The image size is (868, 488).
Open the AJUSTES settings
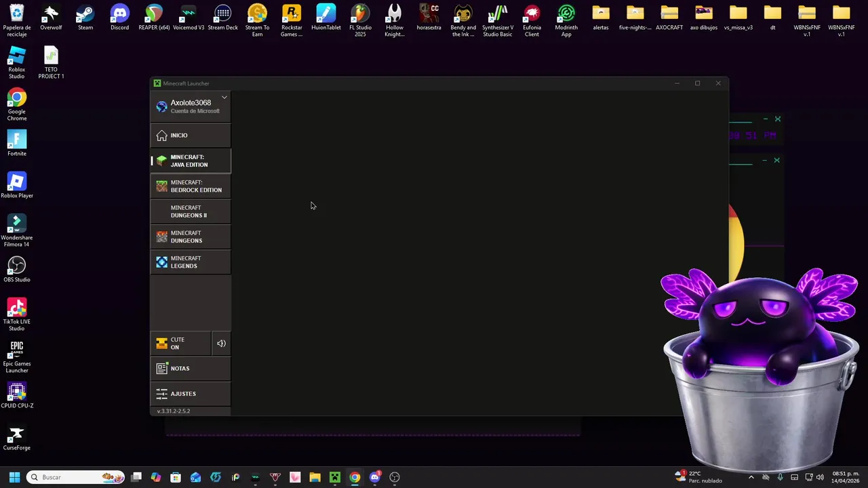click(191, 394)
